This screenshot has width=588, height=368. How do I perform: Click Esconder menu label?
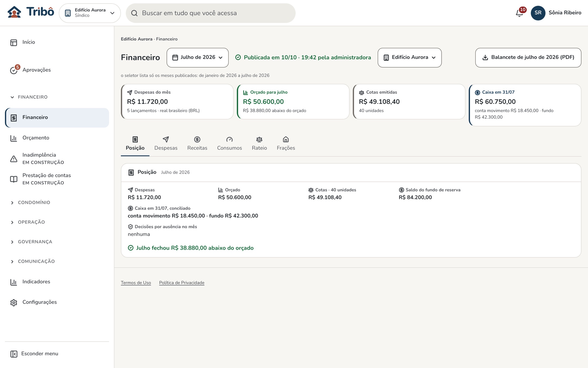40,354
